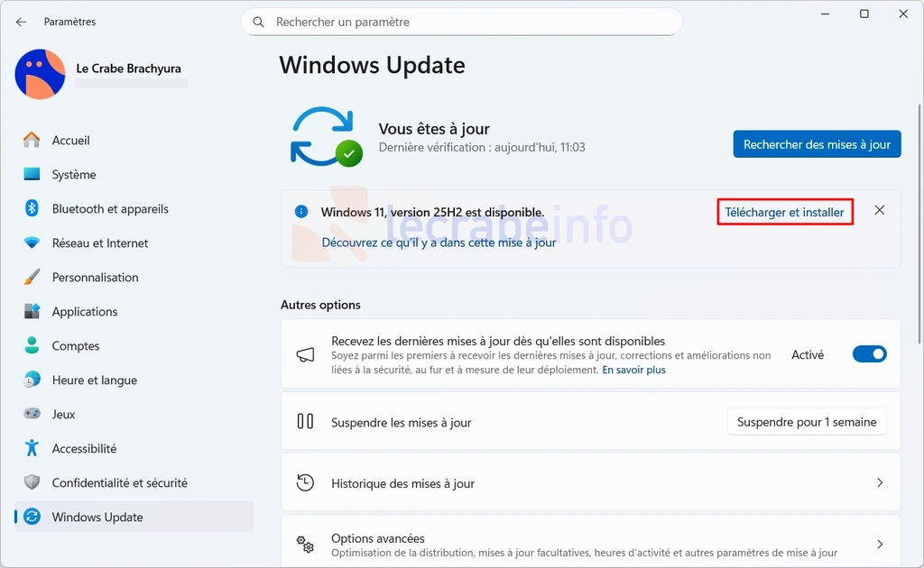924x568 pixels.
Task: Click the Historique des mises à jour label
Action: [x=402, y=483]
